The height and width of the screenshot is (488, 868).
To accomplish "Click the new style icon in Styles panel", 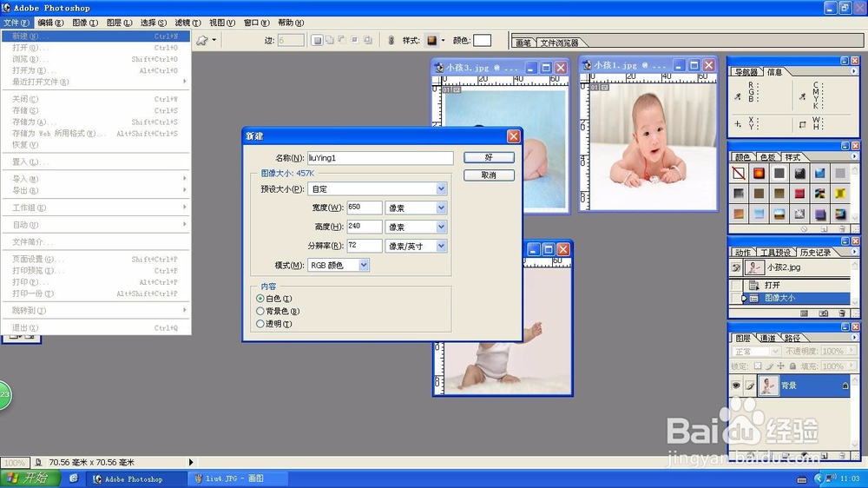I will click(x=824, y=228).
